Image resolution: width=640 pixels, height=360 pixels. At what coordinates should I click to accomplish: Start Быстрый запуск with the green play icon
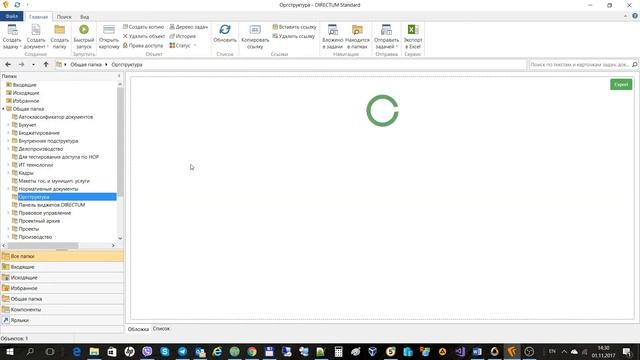coord(84,30)
